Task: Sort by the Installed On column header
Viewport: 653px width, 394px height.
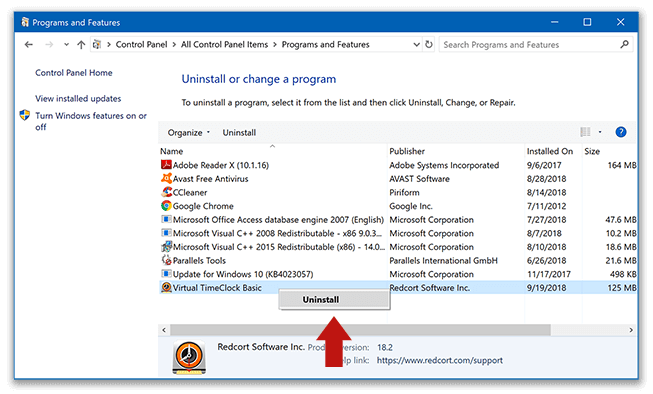Action: [550, 151]
